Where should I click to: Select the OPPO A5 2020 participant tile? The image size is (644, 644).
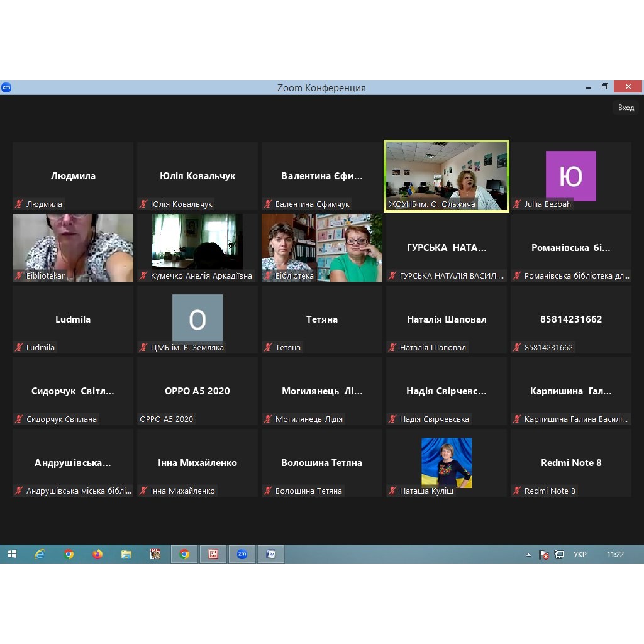pyautogui.click(x=197, y=391)
